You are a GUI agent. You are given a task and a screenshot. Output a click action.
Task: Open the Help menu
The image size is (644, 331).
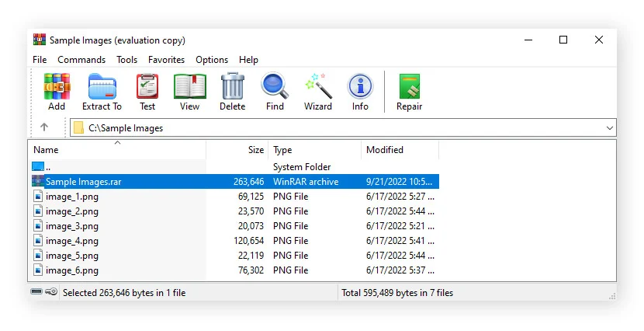tap(248, 60)
